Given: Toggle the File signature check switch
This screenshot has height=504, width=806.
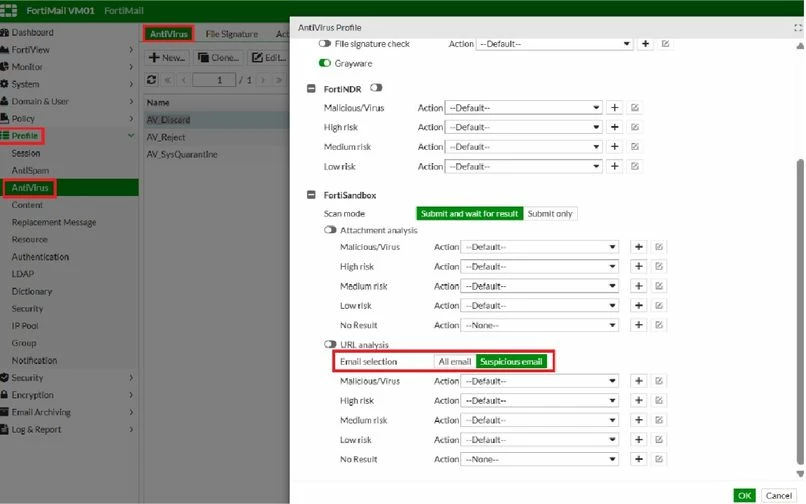Looking at the screenshot, I should click(324, 44).
